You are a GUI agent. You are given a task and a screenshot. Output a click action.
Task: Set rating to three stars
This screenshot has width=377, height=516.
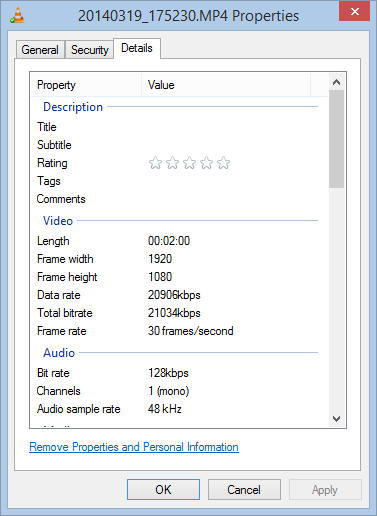pyautogui.click(x=189, y=163)
